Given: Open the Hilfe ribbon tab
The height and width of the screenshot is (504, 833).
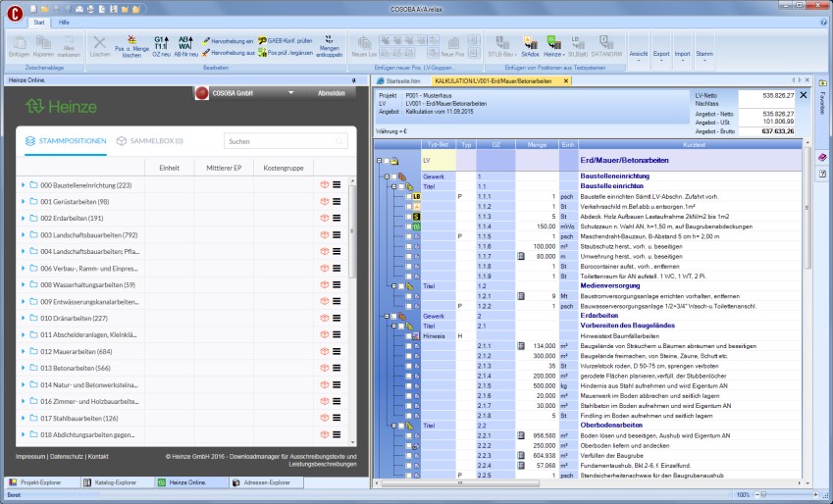Looking at the screenshot, I should pyautogui.click(x=64, y=21).
